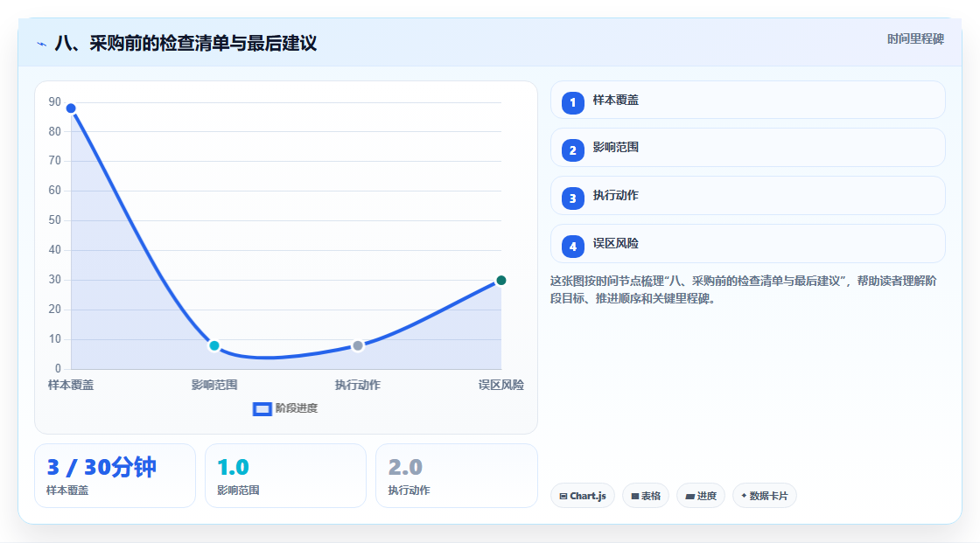
Task: Click the x-axis label 误区风险
Action: point(501,386)
